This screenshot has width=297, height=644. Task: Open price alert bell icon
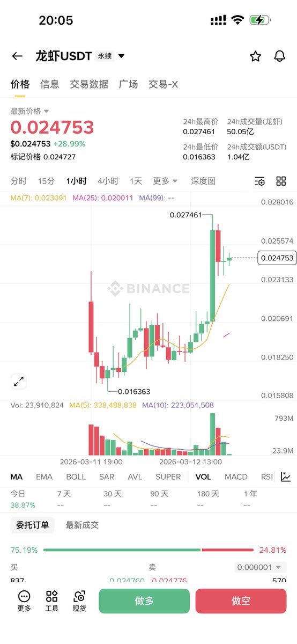tap(279, 56)
